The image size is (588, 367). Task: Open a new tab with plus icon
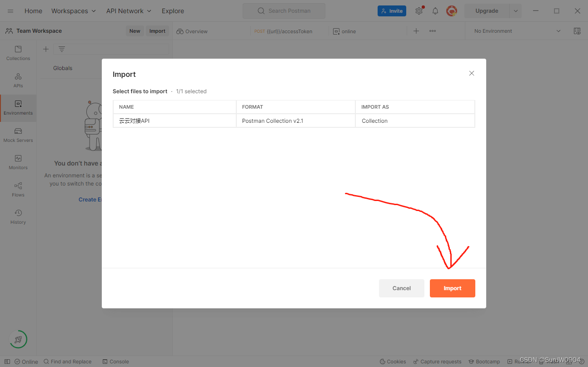416,31
